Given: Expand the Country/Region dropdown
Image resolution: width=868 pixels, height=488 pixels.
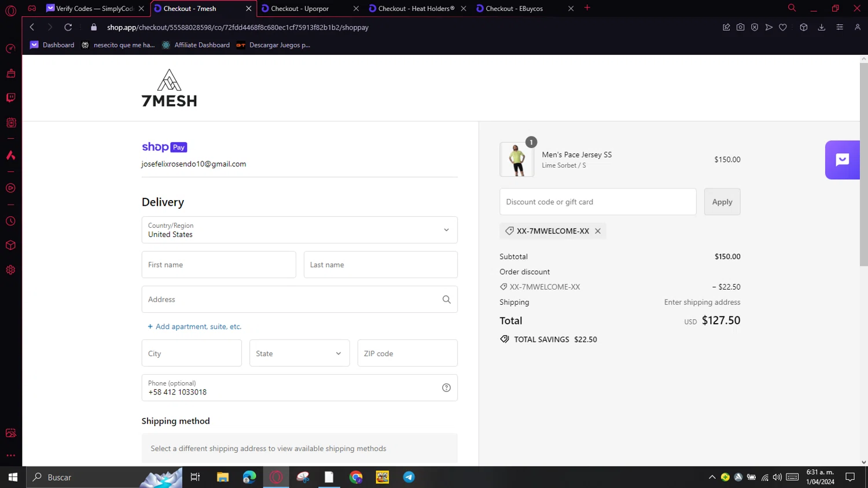Looking at the screenshot, I should (300, 230).
